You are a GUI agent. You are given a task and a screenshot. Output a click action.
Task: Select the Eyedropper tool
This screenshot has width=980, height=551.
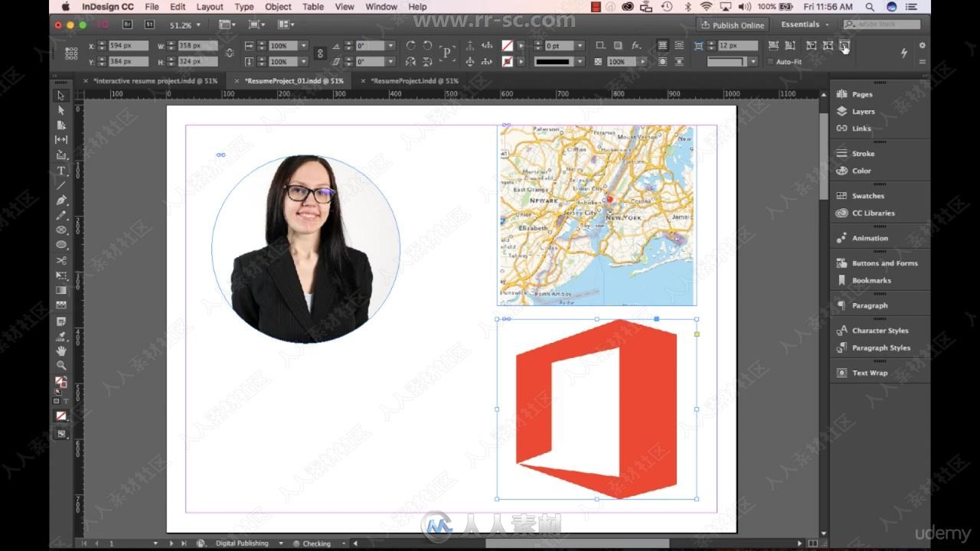tap(61, 337)
